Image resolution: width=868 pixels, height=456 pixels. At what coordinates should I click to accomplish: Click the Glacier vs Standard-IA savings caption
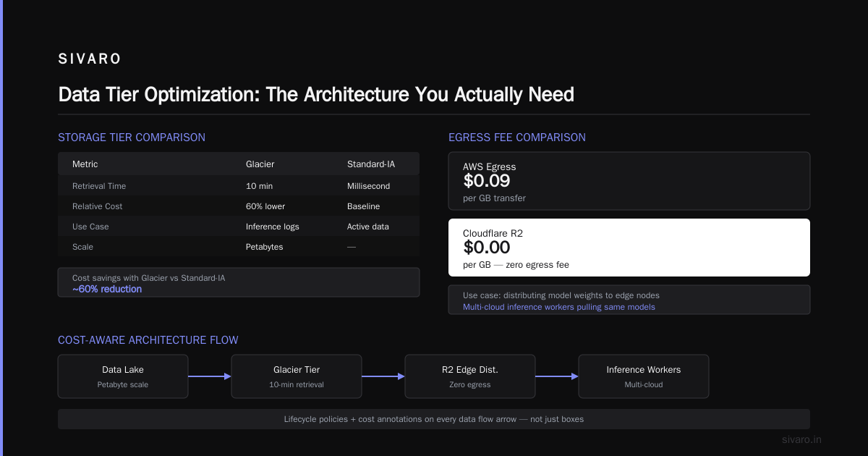[x=148, y=278]
